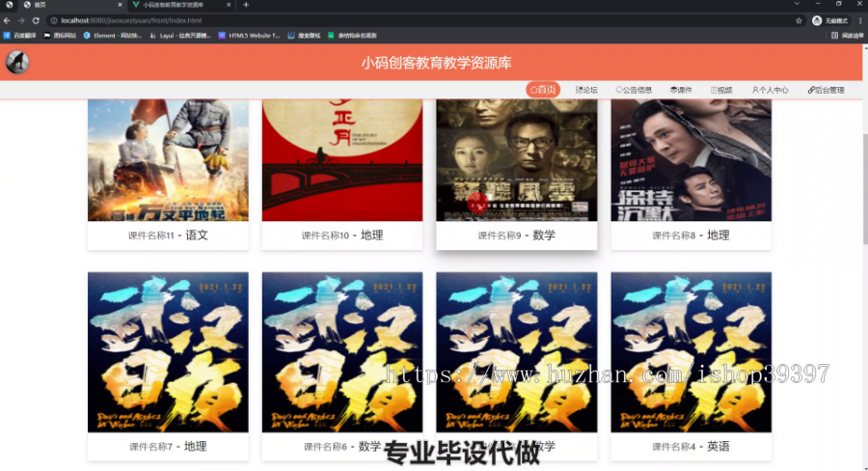
Task: Click the caption 课件名称8 - 地理
Action: point(691,235)
